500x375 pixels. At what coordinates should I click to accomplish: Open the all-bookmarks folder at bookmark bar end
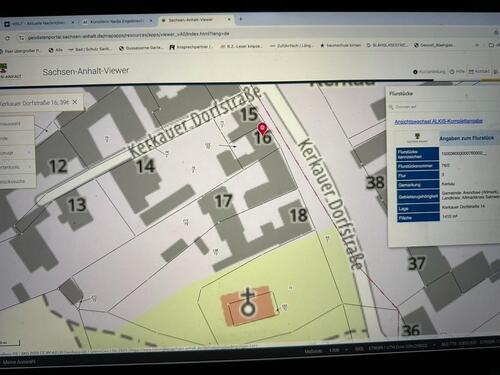coord(493,45)
